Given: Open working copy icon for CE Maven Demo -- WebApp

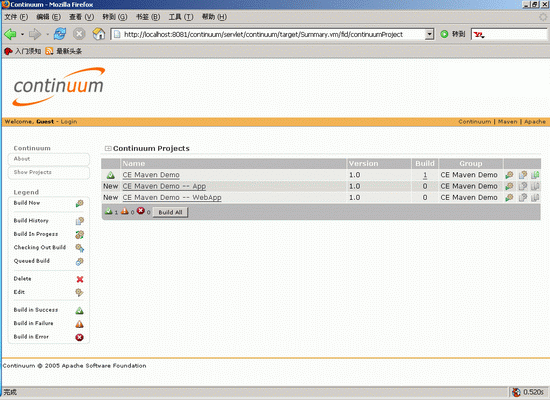Looking at the screenshot, I should coord(535,198).
